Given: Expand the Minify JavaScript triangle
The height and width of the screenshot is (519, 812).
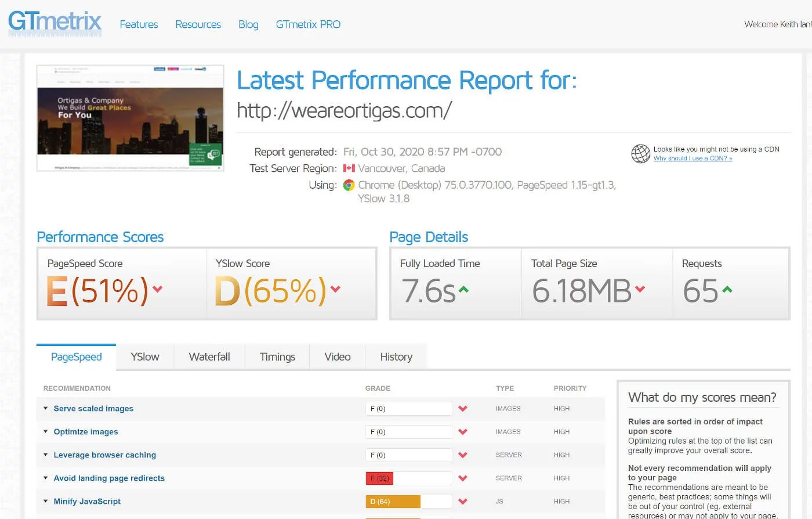Looking at the screenshot, I should pos(45,501).
